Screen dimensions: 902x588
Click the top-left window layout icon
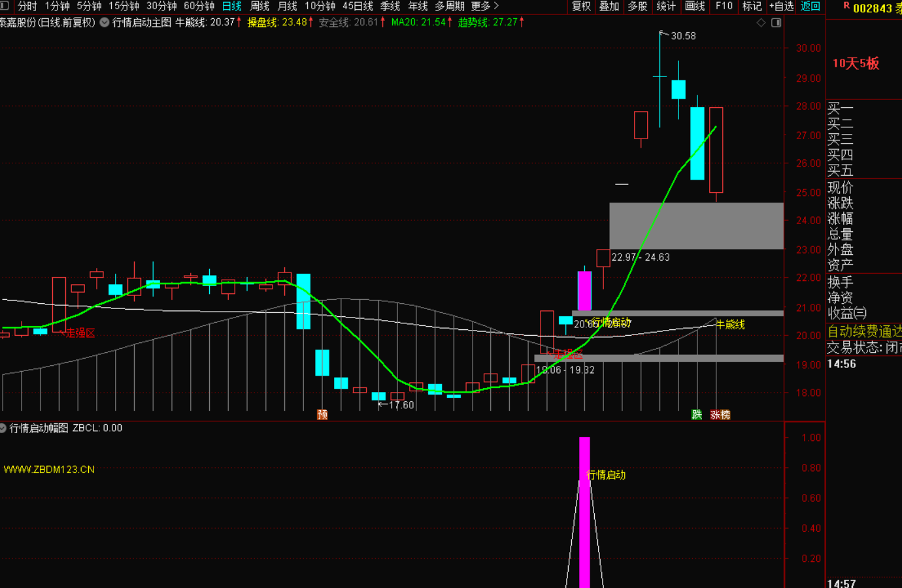5,6
